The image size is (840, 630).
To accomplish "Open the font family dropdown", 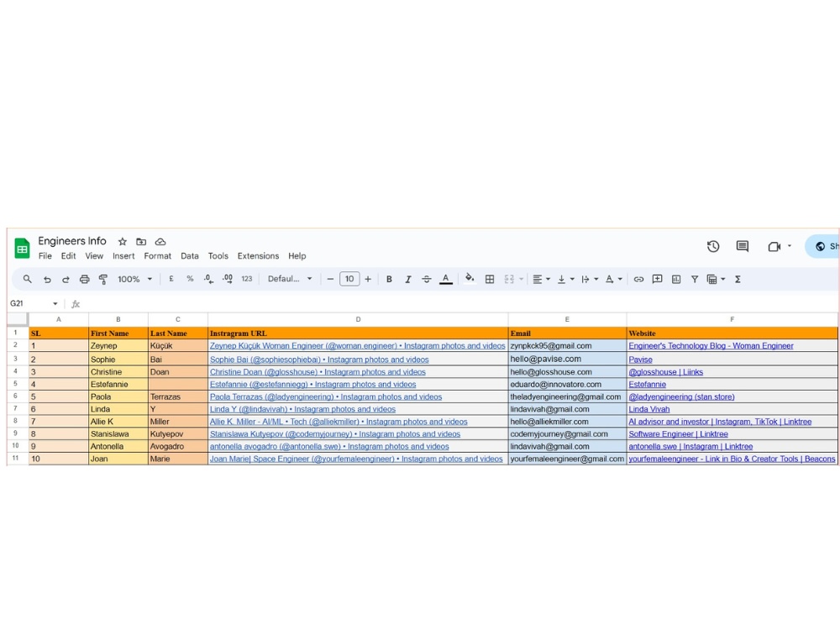I will [290, 279].
